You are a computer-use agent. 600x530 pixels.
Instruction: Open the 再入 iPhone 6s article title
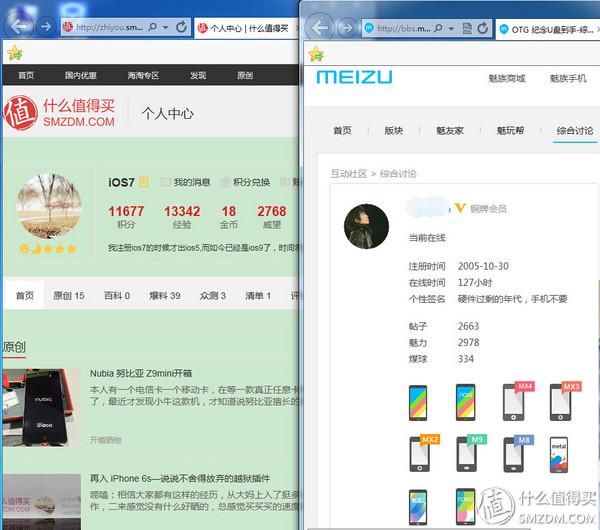coord(180,478)
